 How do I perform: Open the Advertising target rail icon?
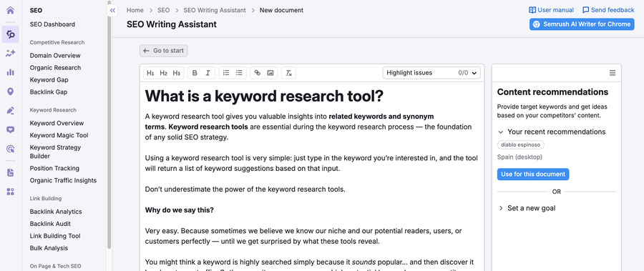10,149
